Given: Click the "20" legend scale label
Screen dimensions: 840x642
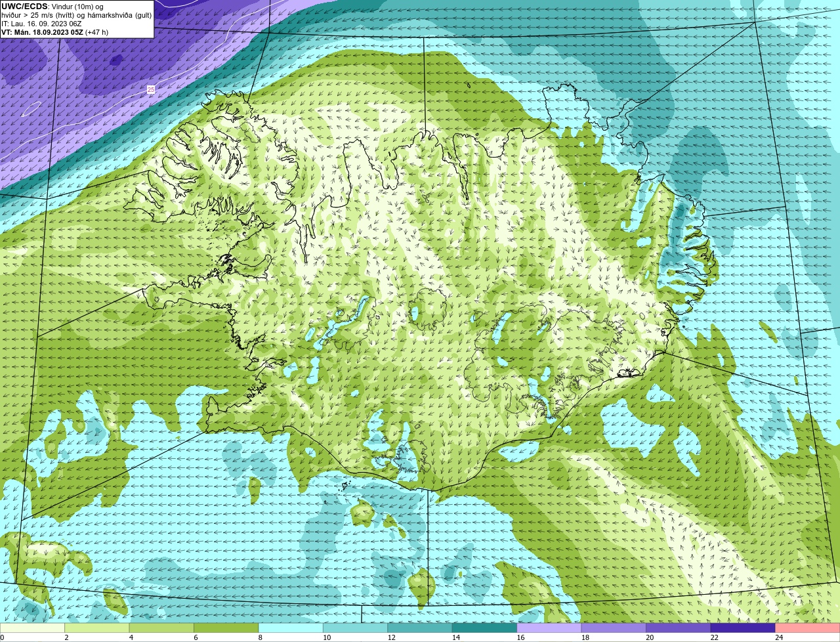Looking at the screenshot, I should (650, 637).
